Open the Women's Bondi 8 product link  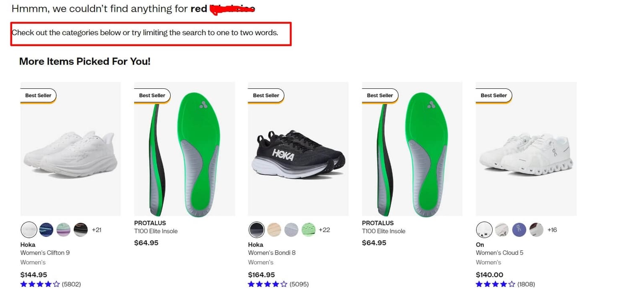pos(272,252)
